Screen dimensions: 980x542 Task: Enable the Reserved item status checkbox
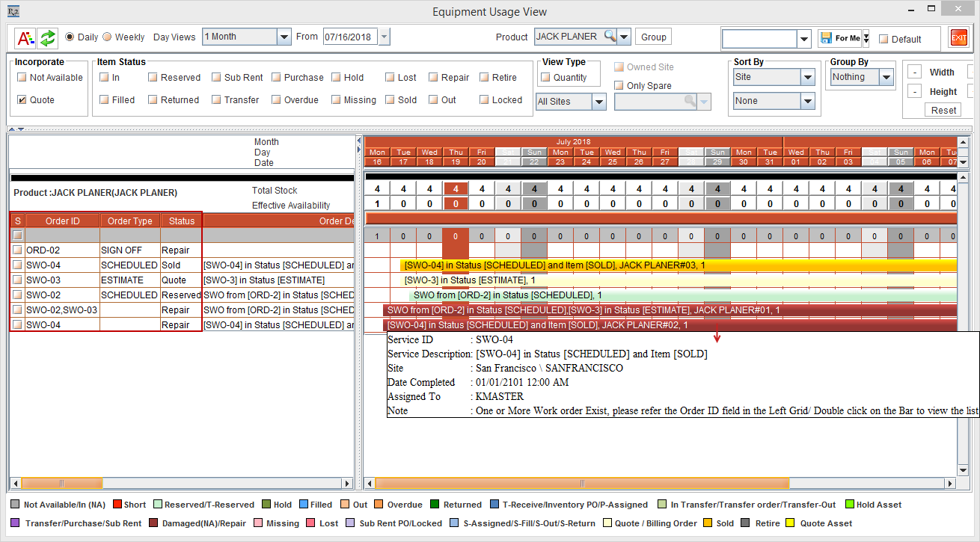153,77
